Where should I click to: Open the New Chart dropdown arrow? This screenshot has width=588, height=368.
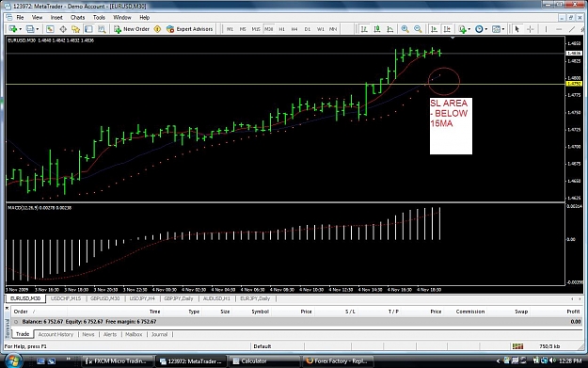(20, 29)
